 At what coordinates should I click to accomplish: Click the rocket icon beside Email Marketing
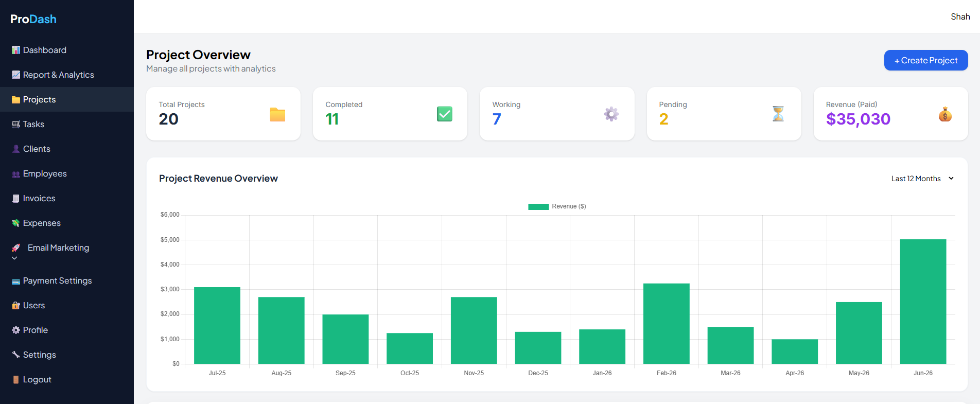tap(16, 248)
